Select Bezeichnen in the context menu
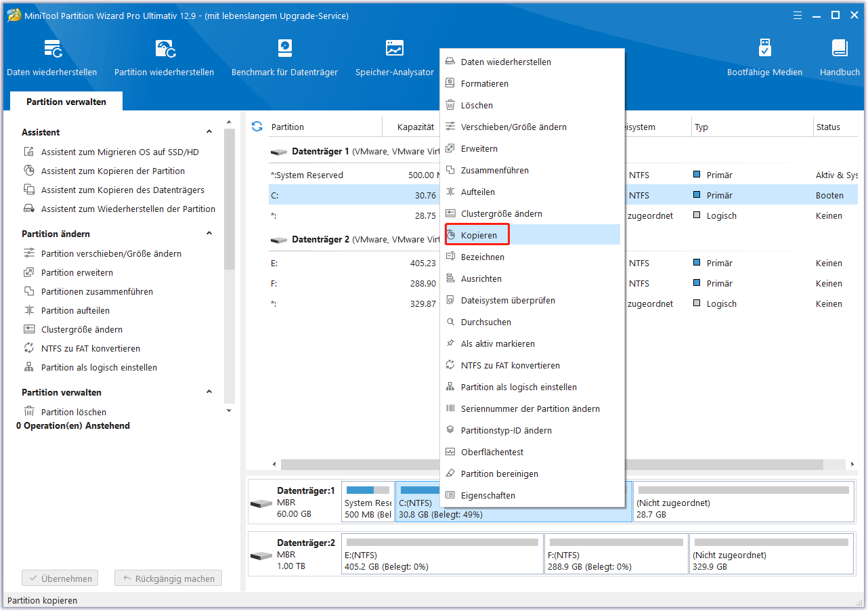The height and width of the screenshot is (611, 868). click(531, 257)
